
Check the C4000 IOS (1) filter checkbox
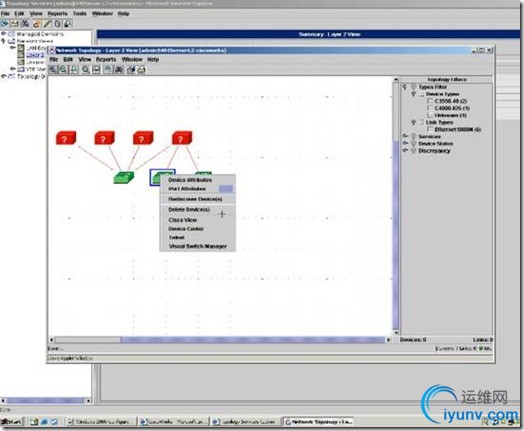click(430, 108)
